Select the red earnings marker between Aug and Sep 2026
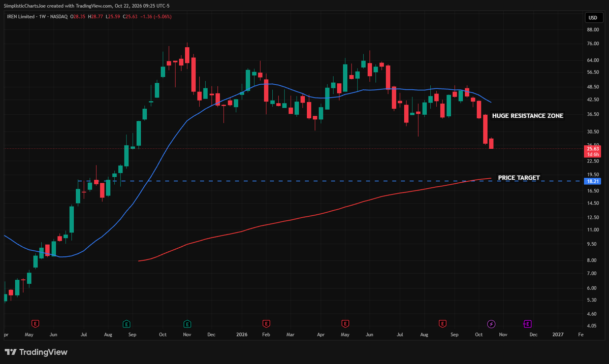Screen dimensions: 609x364 point(442,324)
